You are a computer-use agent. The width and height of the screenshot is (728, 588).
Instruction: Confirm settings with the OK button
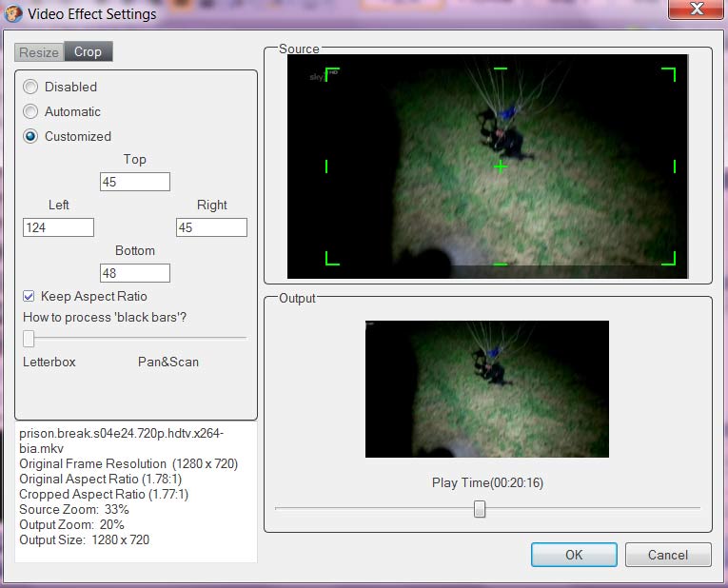[575, 555]
